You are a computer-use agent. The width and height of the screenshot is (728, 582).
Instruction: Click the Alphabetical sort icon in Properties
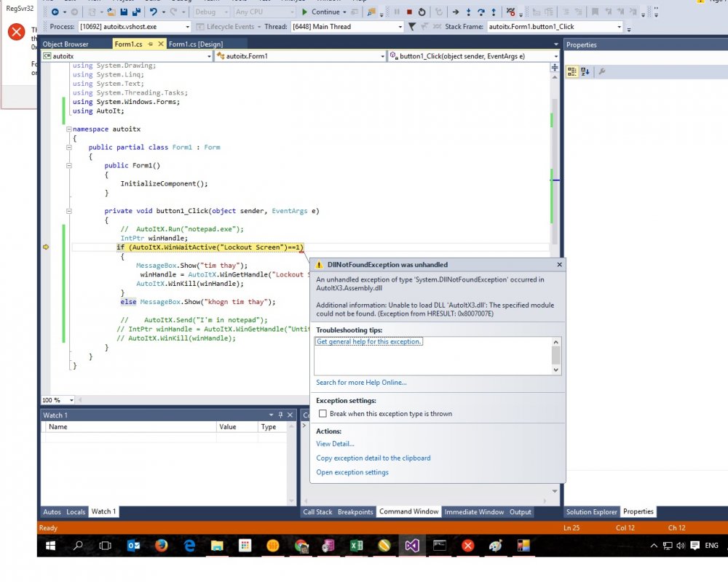coord(585,71)
